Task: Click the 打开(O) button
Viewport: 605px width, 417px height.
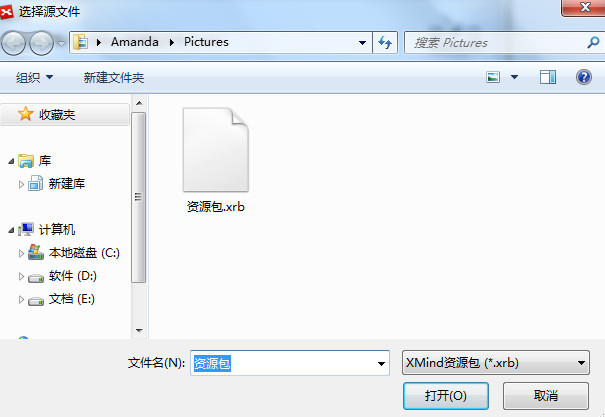Action: click(446, 396)
